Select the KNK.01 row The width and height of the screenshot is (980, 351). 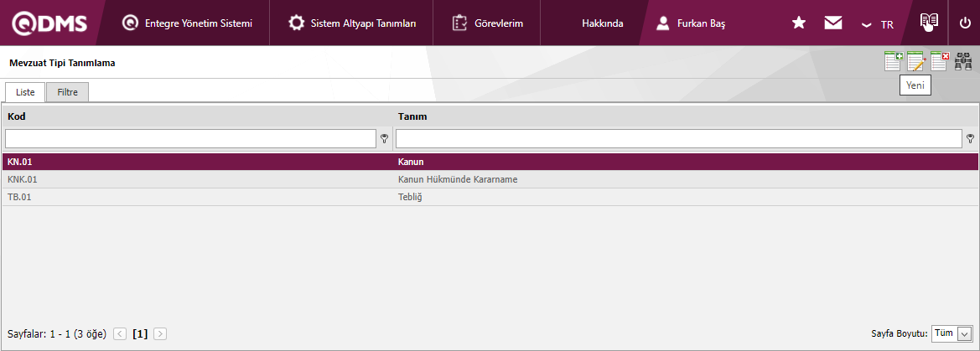click(490, 179)
